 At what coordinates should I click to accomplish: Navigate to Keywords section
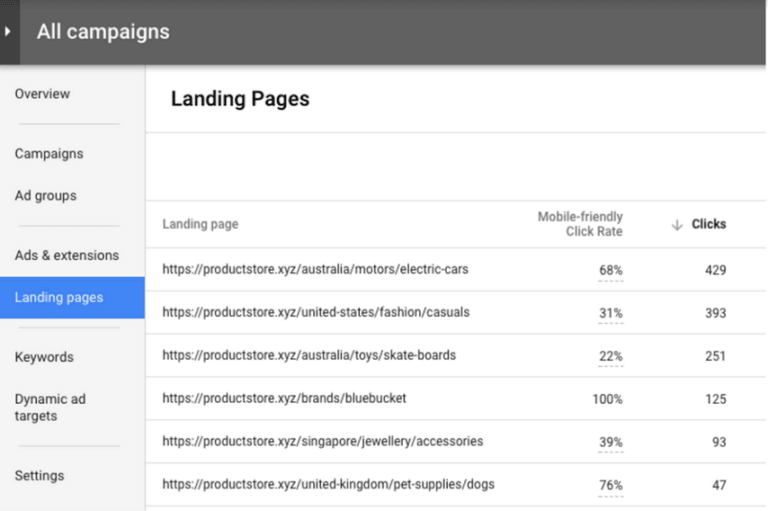44,357
